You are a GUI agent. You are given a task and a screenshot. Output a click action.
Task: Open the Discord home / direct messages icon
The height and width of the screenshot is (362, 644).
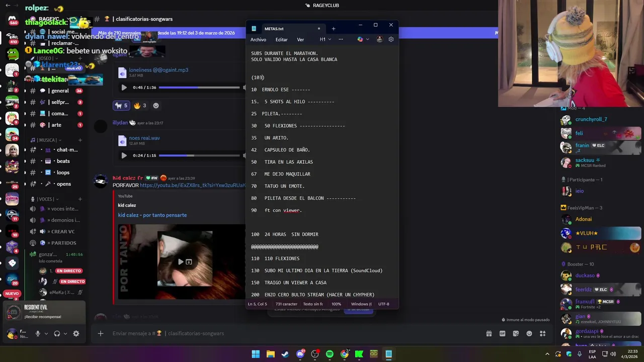[12, 19]
